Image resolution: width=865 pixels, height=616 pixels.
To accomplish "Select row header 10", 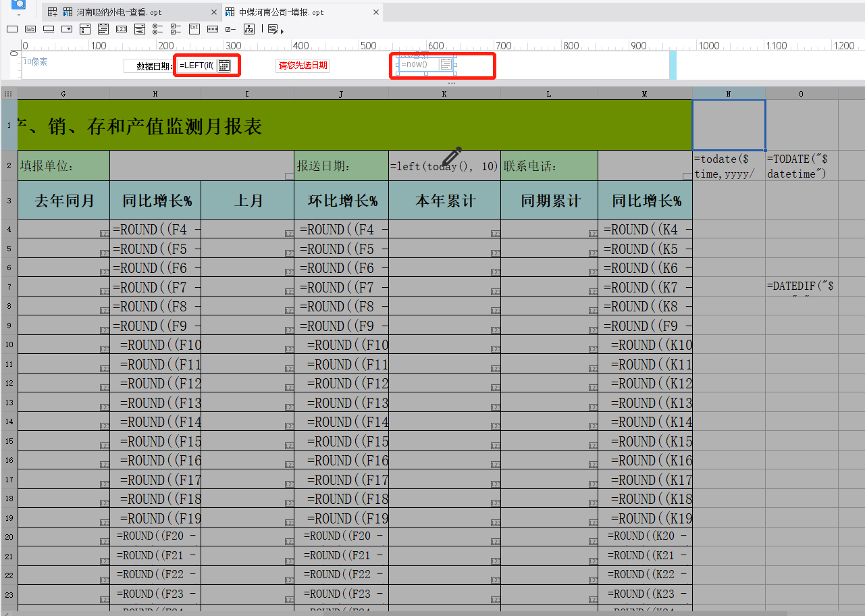I will coord(9,344).
